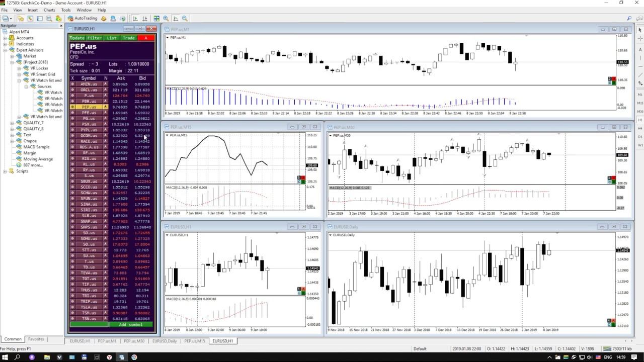Collapse the [Project 2018] tree node
The height and width of the screenshot is (362, 644).
[12, 62]
